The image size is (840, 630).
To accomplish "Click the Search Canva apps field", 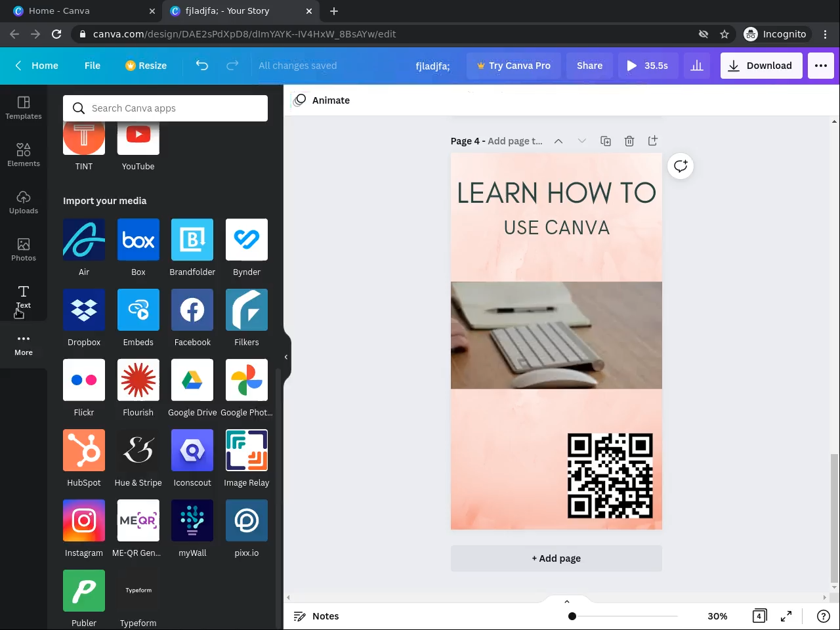I will click(x=165, y=108).
